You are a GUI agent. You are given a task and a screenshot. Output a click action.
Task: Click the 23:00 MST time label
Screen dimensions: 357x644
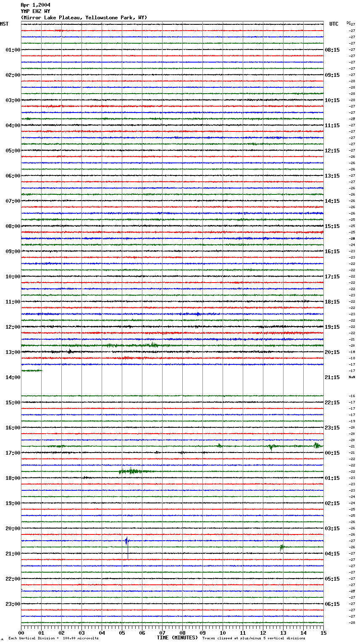(13, 604)
